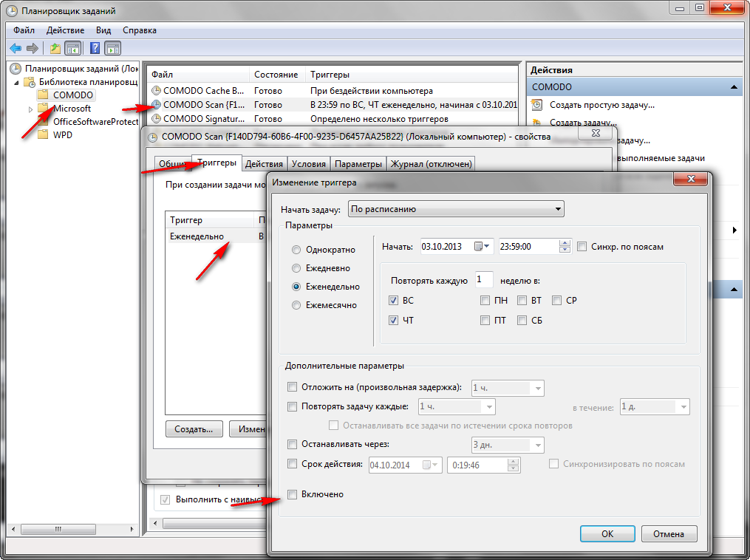Switch to the Параметры tab
Viewport: 750px width, 560px height.
pyautogui.click(x=358, y=164)
